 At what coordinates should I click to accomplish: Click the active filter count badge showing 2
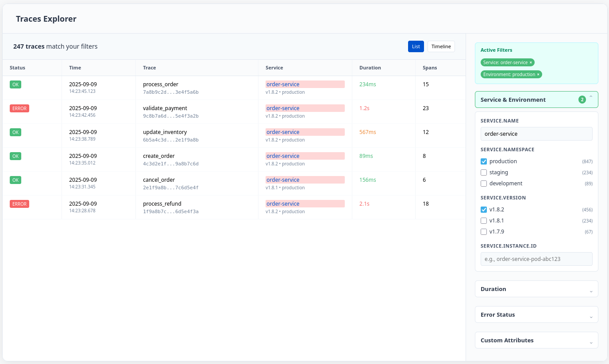pos(582,100)
